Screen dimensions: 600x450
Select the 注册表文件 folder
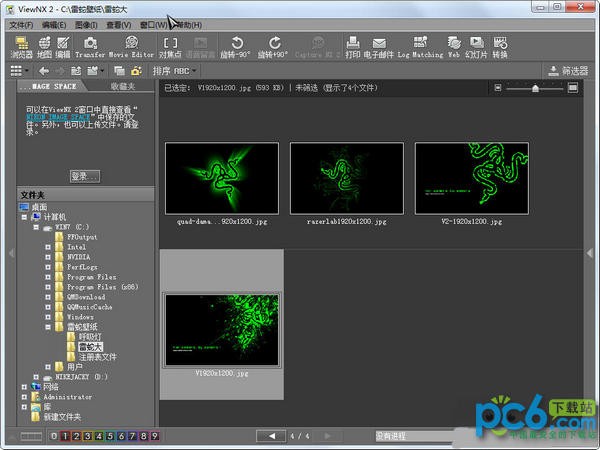pos(91,357)
